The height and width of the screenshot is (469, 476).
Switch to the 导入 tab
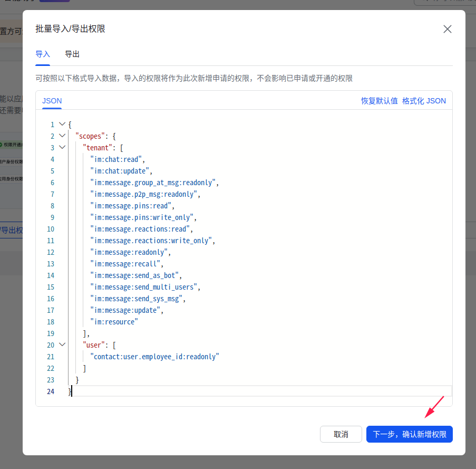click(x=43, y=54)
